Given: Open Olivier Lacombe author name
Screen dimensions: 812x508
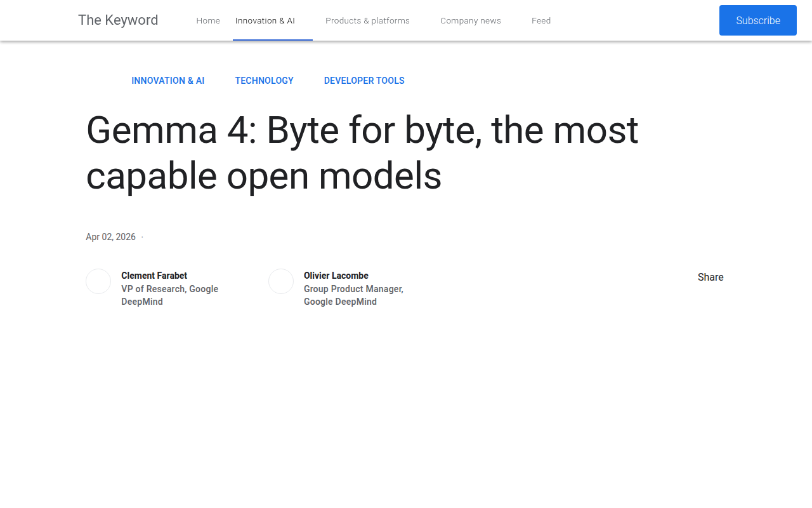Looking at the screenshot, I should (336, 276).
